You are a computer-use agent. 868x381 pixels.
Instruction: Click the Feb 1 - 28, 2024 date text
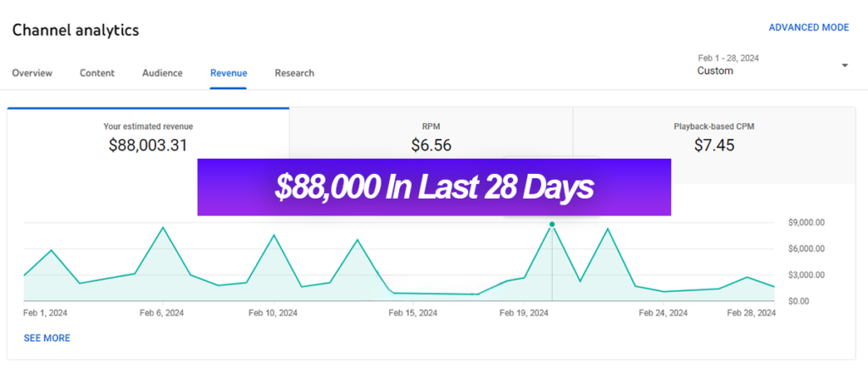[728, 59]
